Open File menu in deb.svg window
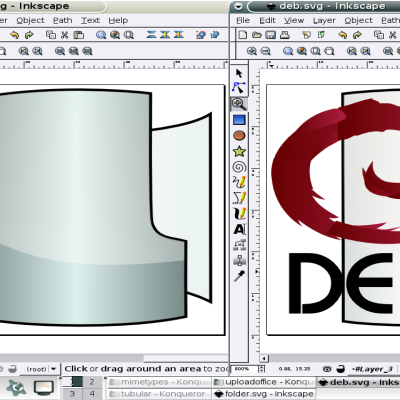 point(243,20)
